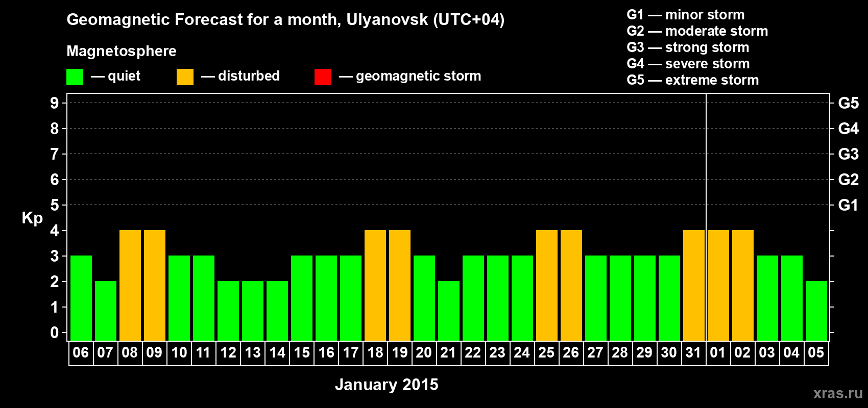This screenshot has width=868, height=408.
Task: Click the date label 20 on the axis
Action: [424, 353]
